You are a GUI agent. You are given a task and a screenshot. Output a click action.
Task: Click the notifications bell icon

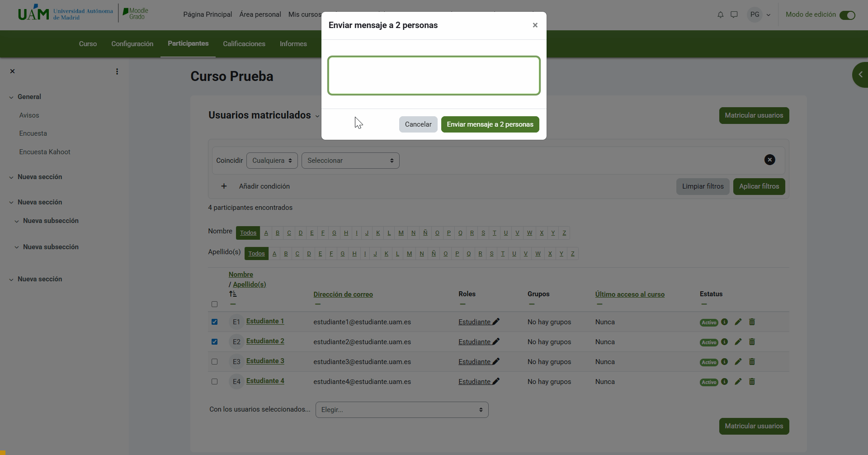pyautogui.click(x=720, y=14)
